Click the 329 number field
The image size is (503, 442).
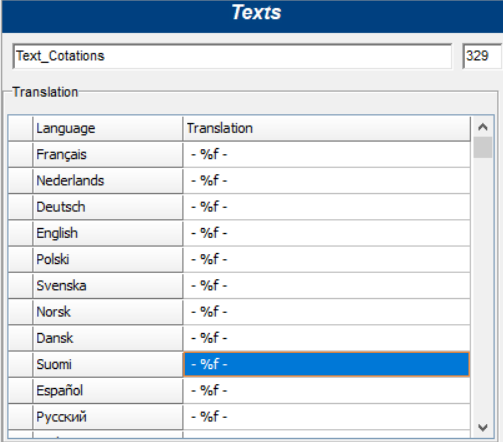482,56
